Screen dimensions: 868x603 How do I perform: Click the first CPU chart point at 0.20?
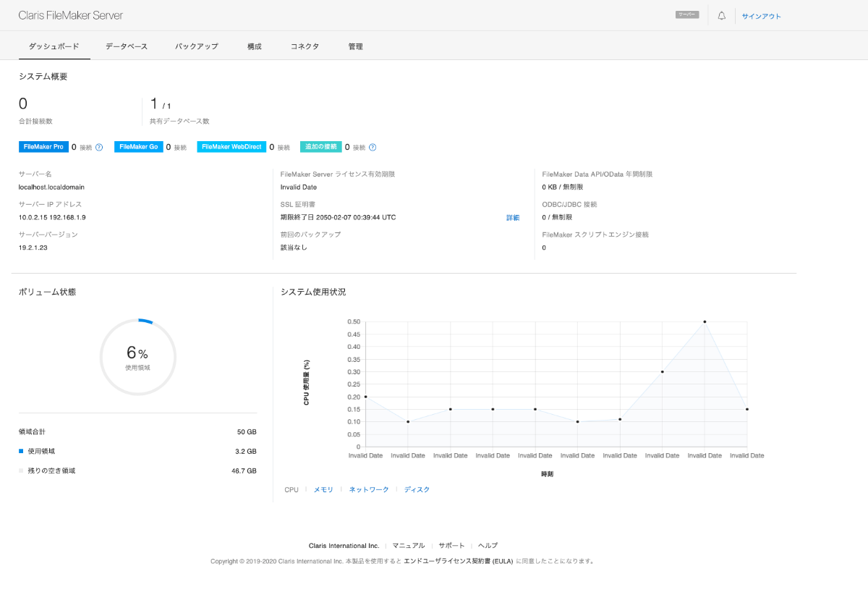point(366,397)
